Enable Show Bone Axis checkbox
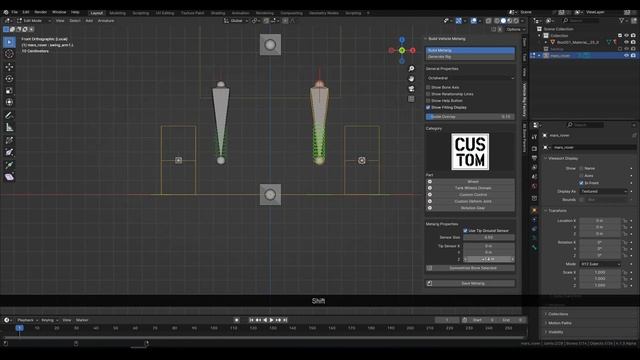Image resolution: width=640 pixels, height=360 pixels. pyautogui.click(x=428, y=87)
